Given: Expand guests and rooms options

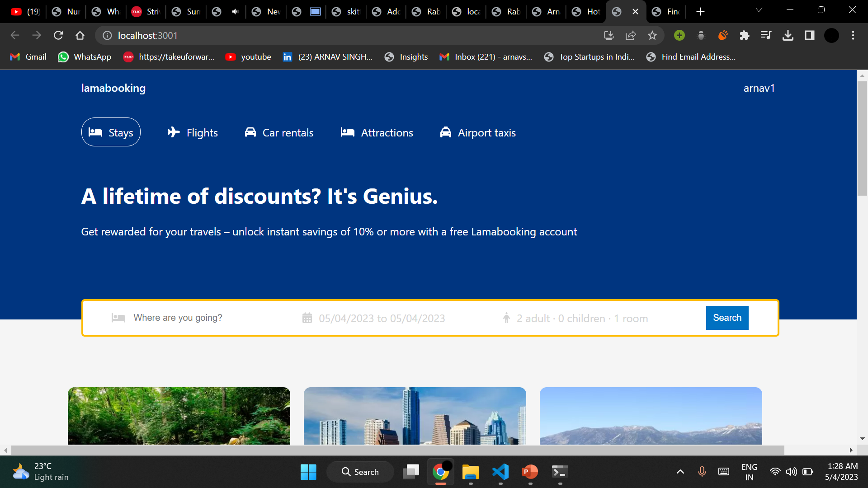Looking at the screenshot, I should (582, 319).
